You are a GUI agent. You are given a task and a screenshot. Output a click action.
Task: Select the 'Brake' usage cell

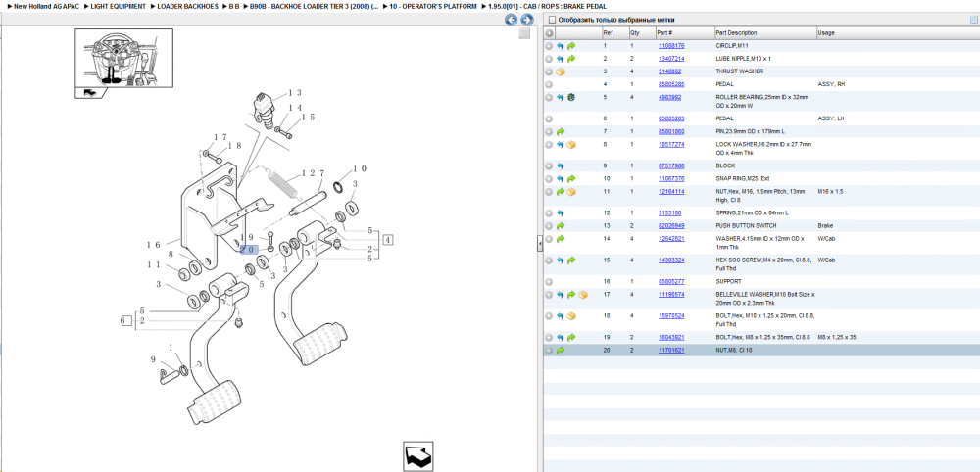click(825, 226)
